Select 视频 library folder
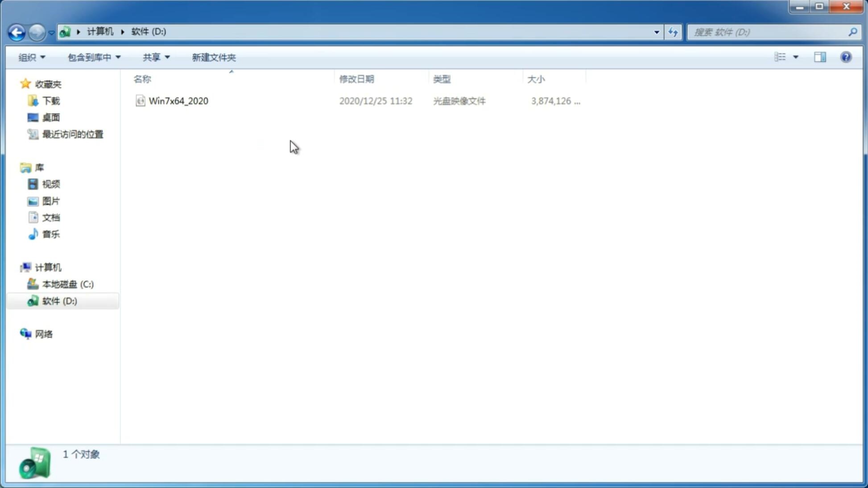 click(x=51, y=184)
